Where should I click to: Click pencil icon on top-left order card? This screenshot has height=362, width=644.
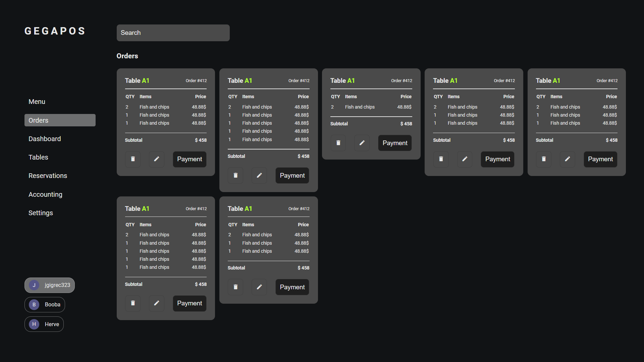tap(157, 159)
